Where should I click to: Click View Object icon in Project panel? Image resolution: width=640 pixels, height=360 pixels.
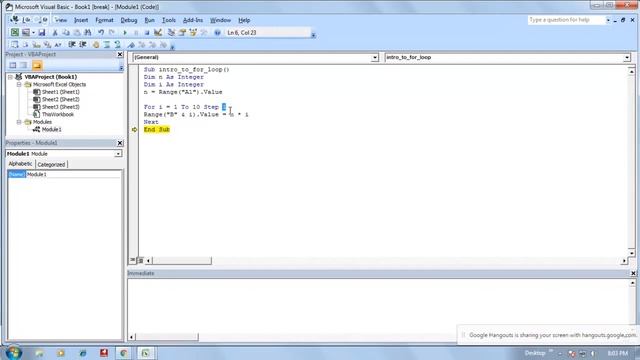(x=24, y=65)
